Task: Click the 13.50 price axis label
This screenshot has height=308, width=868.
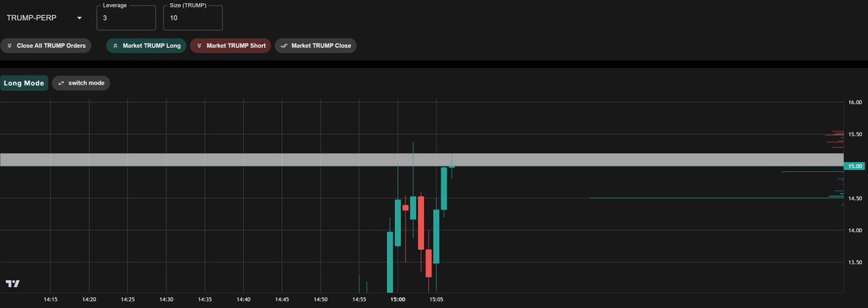Action: click(x=855, y=262)
